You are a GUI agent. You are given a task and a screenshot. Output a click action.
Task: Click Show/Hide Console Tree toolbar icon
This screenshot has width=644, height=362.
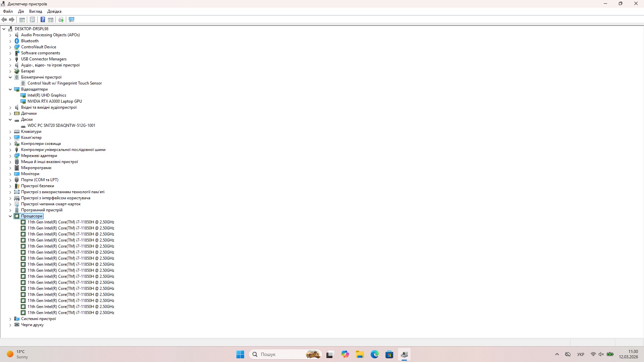[22, 19]
